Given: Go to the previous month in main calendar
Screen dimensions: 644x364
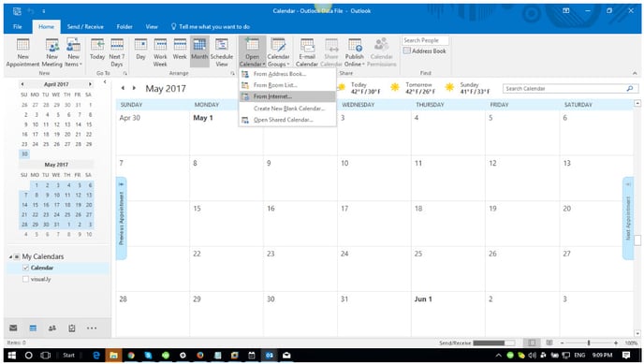Looking at the screenshot, I should [123, 88].
